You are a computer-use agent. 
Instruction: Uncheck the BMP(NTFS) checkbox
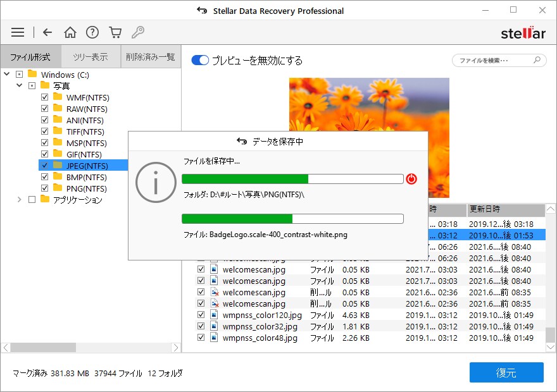[44, 176]
